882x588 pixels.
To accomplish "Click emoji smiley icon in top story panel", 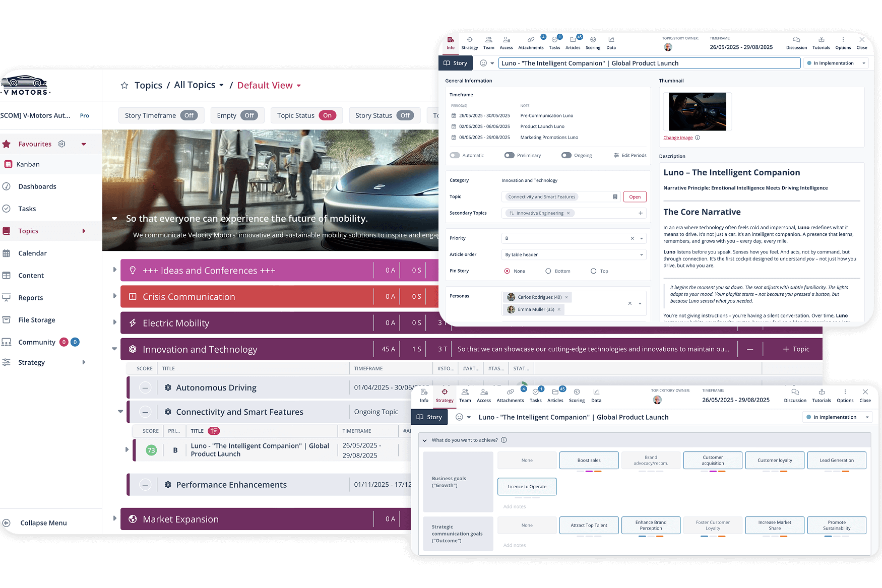I will point(483,63).
